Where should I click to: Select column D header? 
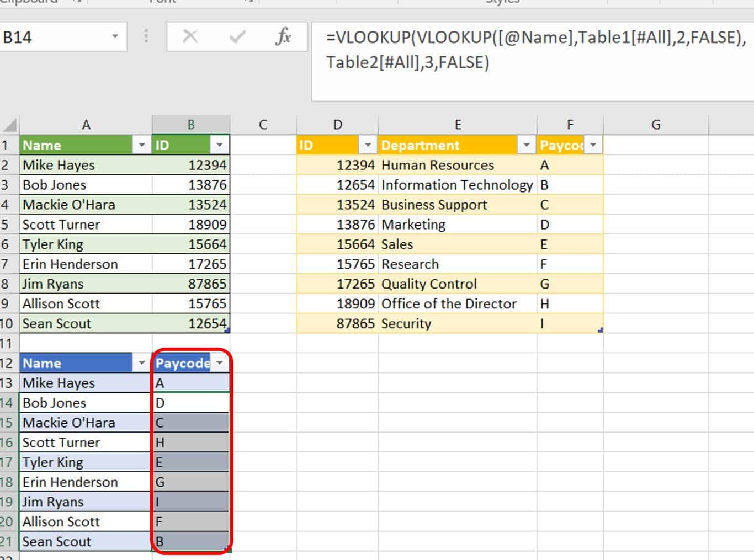(x=337, y=125)
